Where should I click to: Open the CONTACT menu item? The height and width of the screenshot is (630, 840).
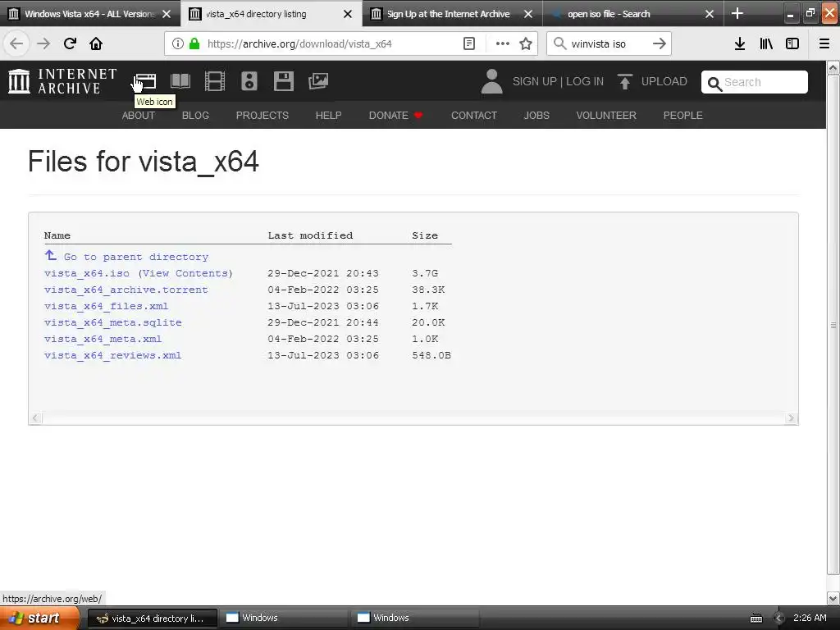point(474,115)
